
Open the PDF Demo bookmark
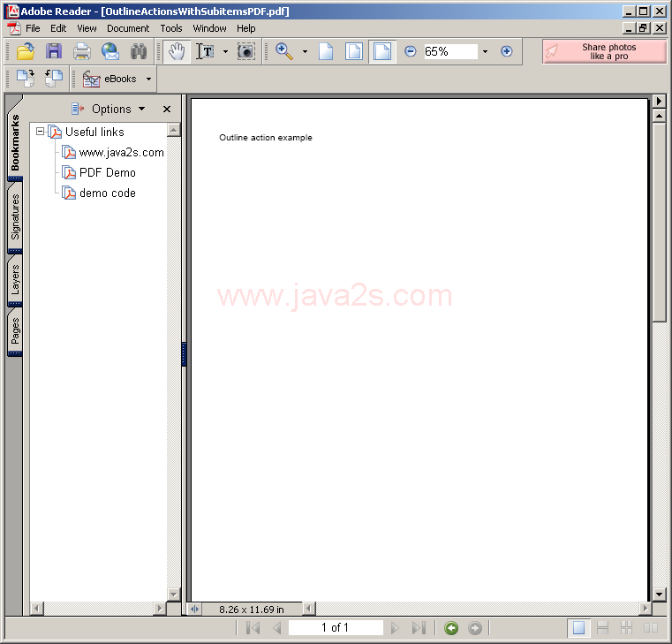108,172
